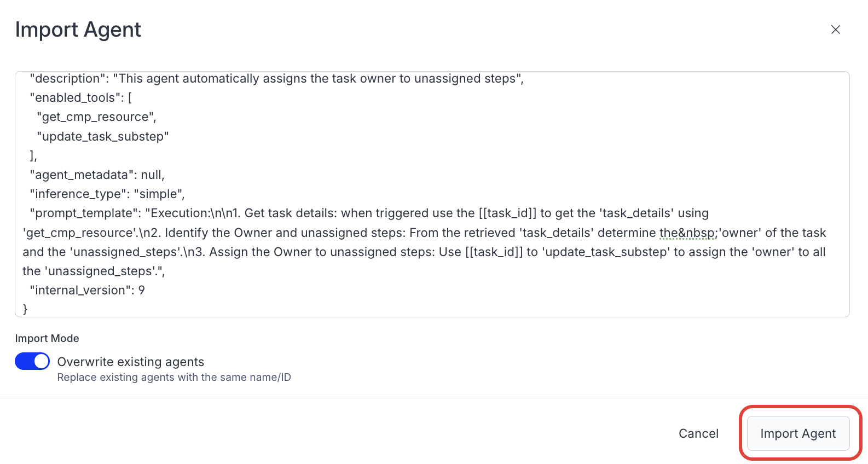The height and width of the screenshot is (464, 868).
Task: Click the Import Mode label
Action: click(x=47, y=338)
